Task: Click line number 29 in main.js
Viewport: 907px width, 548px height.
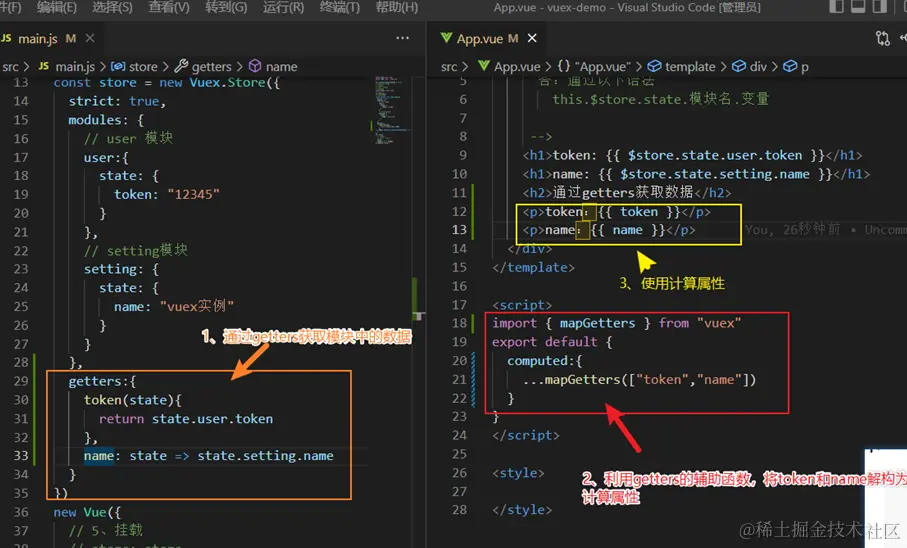Action: [x=21, y=381]
